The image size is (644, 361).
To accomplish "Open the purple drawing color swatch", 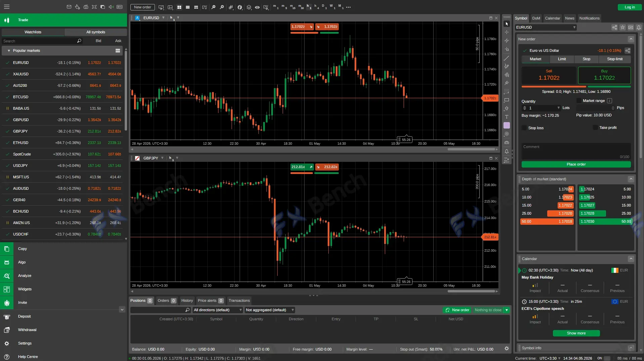I will click(x=507, y=125).
